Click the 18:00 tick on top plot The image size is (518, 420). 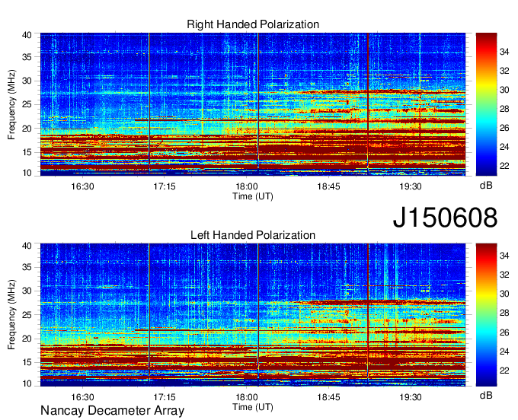(247, 186)
